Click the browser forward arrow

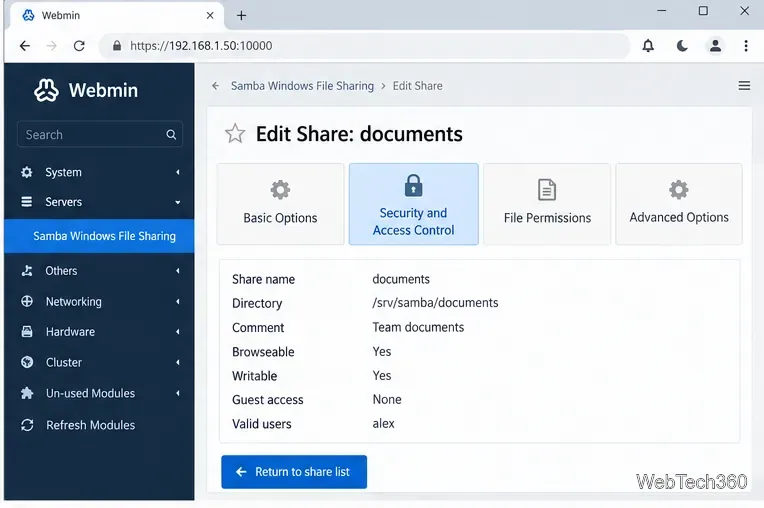tap(51, 46)
